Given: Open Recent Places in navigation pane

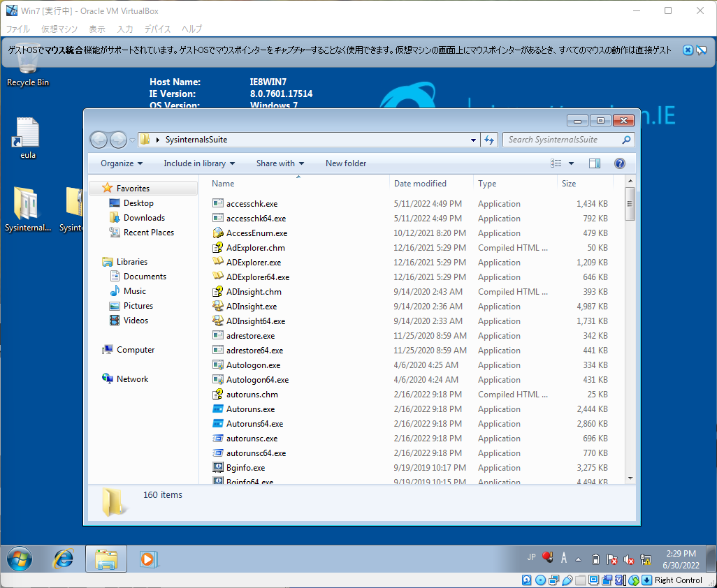Looking at the screenshot, I should coord(149,232).
